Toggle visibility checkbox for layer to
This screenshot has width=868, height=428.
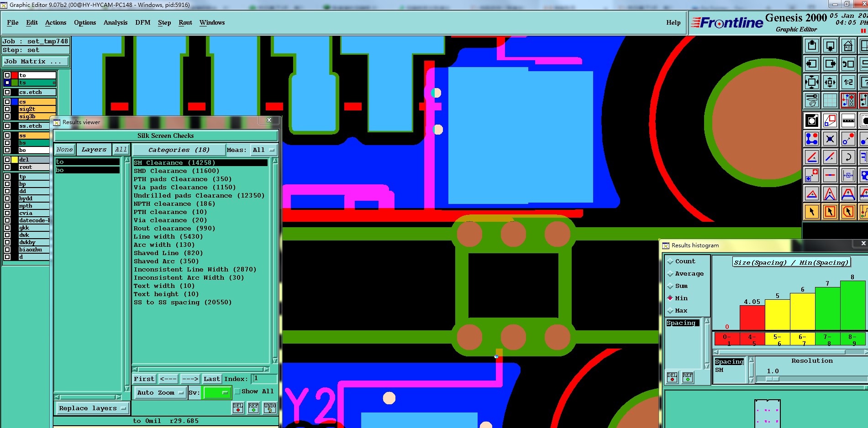point(7,75)
